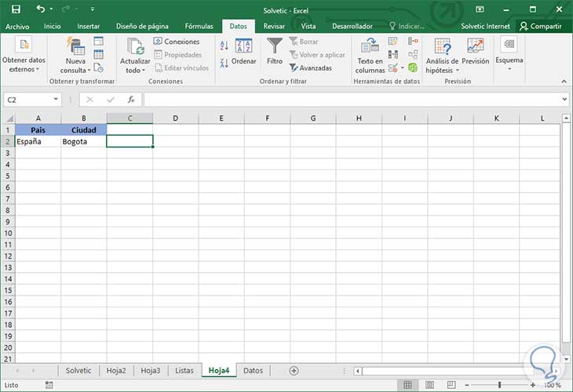Click the formula bar confirm check icon
Screen dimensions: 573x392
(x=111, y=100)
